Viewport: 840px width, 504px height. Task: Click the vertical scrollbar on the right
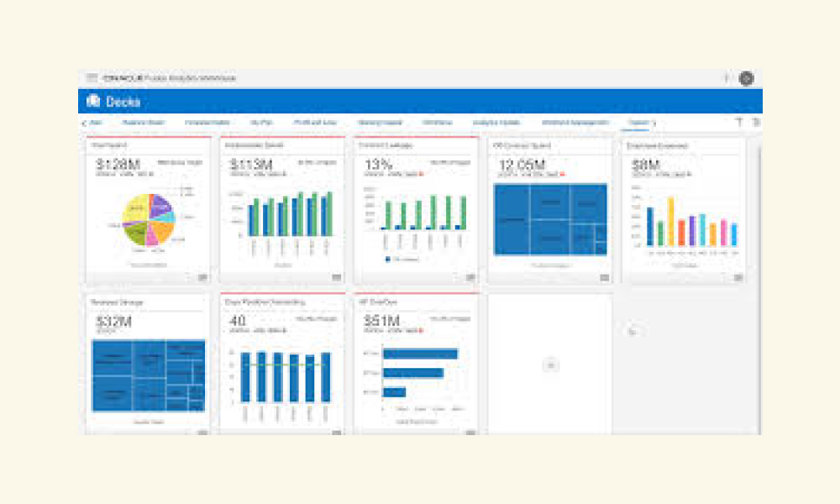(x=759, y=289)
